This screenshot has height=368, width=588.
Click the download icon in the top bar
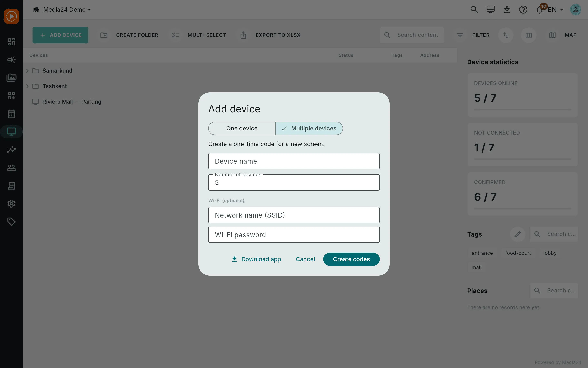(x=507, y=10)
